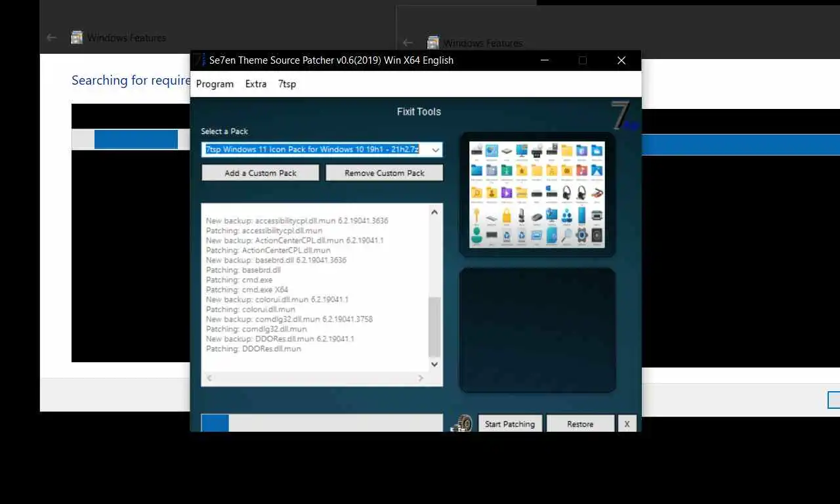Go back in the Windows Features window showing 'Searching for'
The image size is (840, 504).
(52, 38)
